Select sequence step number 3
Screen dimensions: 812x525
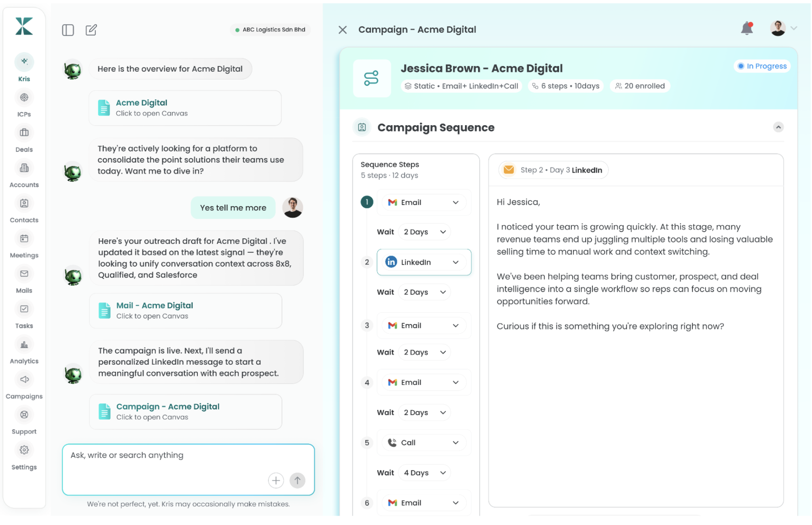[367, 325]
